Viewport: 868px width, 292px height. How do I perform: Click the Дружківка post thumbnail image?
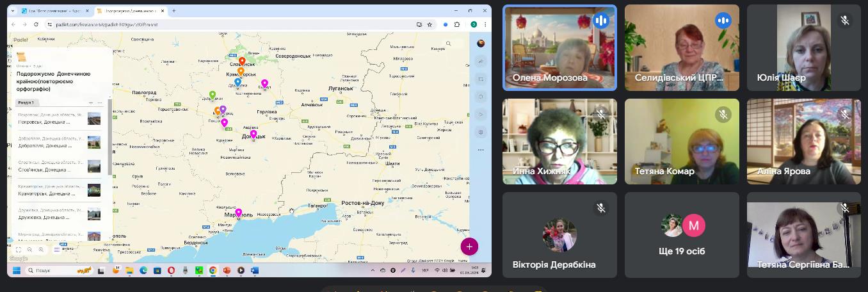(x=94, y=214)
